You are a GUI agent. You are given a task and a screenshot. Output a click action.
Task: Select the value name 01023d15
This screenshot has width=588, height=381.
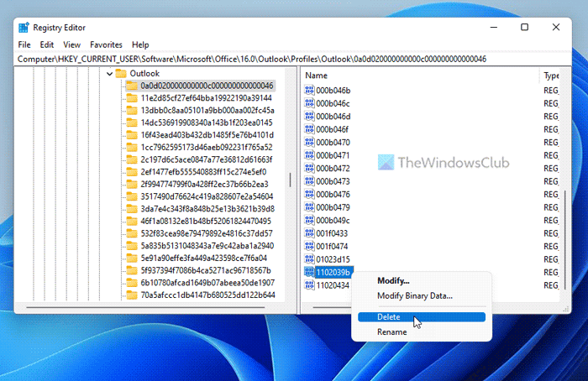click(x=333, y=259)
